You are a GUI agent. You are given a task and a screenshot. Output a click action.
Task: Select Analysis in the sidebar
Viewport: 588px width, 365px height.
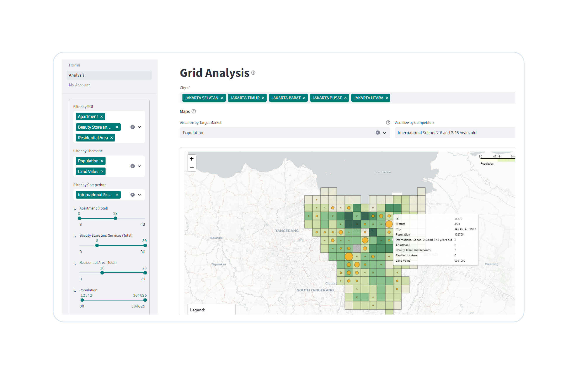coord(109,75)
